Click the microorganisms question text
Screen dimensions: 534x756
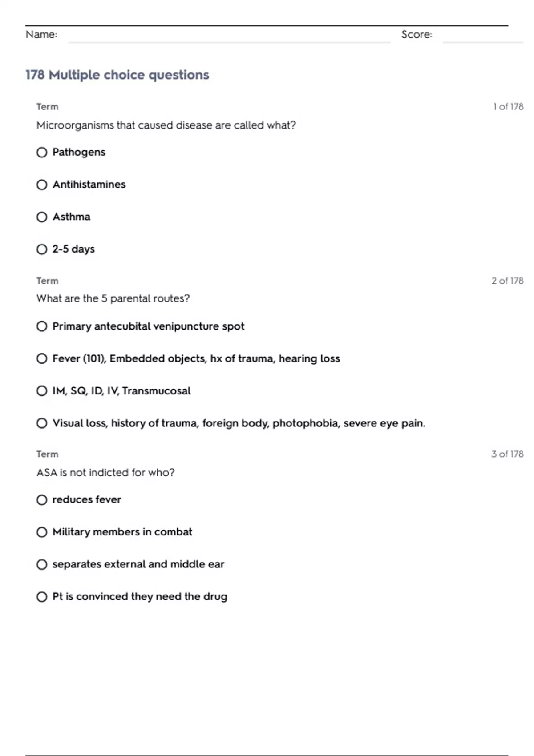[x=166, y=125]
